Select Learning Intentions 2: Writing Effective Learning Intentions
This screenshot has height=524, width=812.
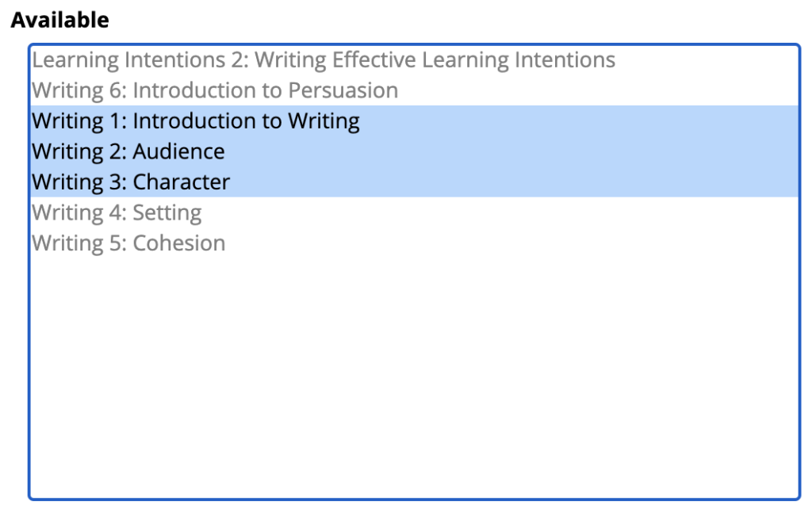coord(324,60)
